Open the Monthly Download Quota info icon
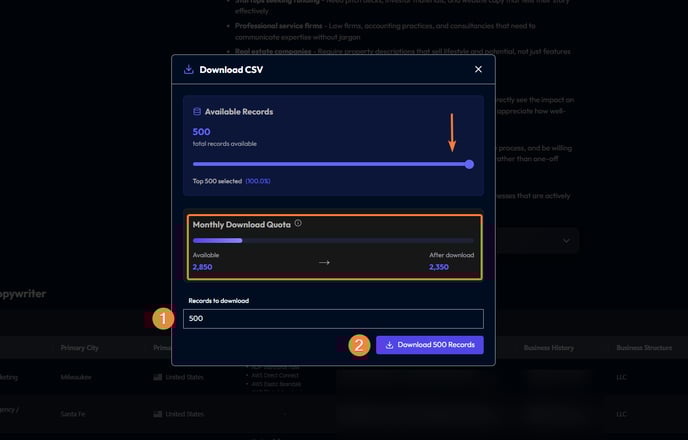 pyautogui.click(x=298, y=223)
